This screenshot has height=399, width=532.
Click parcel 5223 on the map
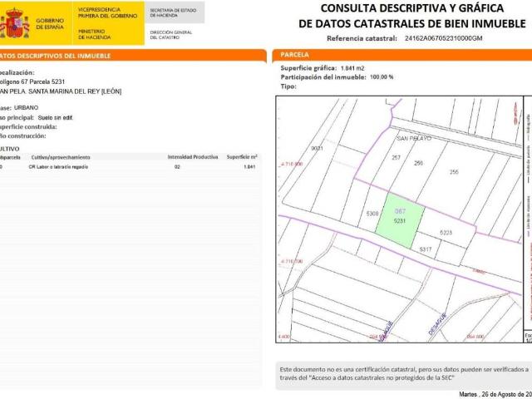tap(446, 233)
